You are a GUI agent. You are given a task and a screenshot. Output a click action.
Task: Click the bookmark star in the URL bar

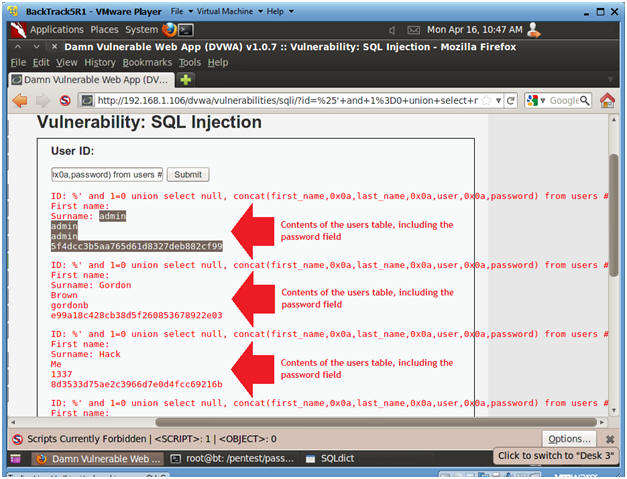(486, 100)
